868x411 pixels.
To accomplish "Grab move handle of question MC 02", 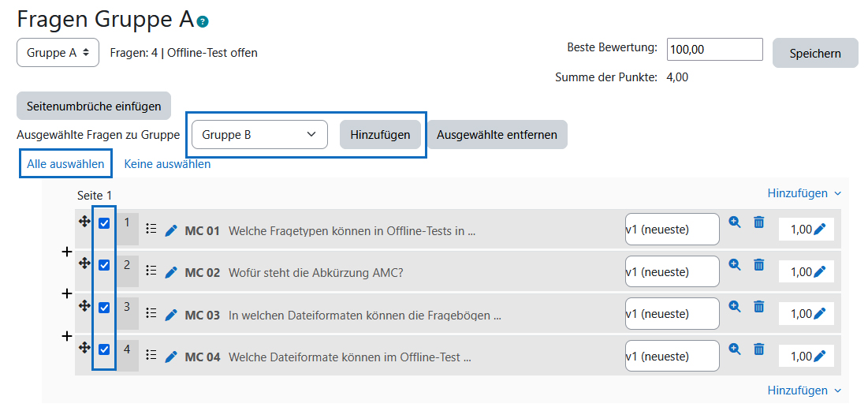I will point(84,263).
